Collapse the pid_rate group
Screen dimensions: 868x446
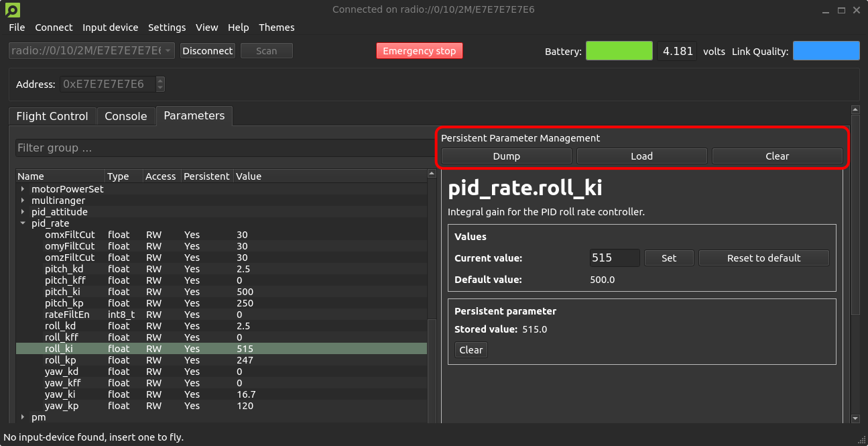pos(23,223)
